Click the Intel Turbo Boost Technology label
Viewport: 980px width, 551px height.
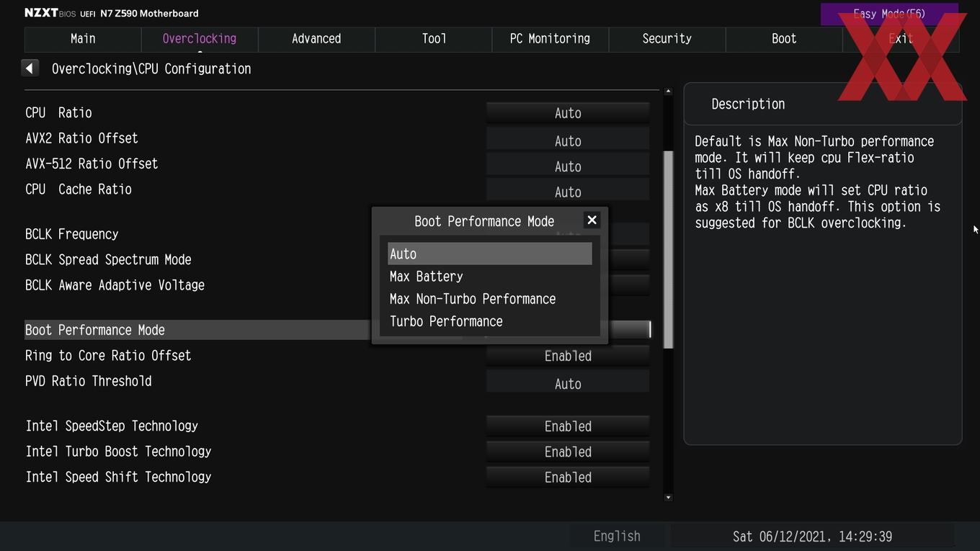[118, 452]
